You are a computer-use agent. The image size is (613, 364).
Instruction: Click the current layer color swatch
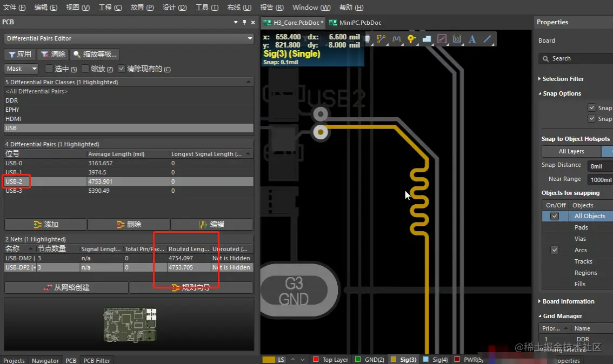(269, 360)
